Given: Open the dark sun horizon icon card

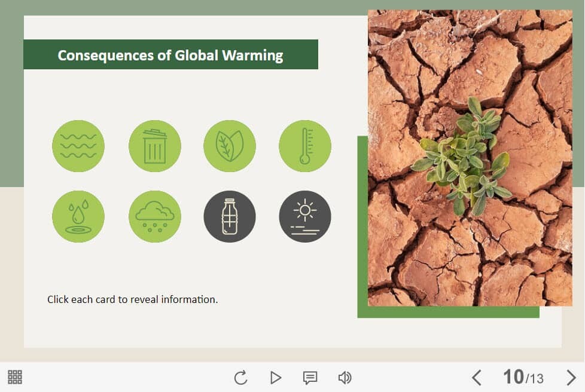Looking at the screenshot, I should (305, 216).
